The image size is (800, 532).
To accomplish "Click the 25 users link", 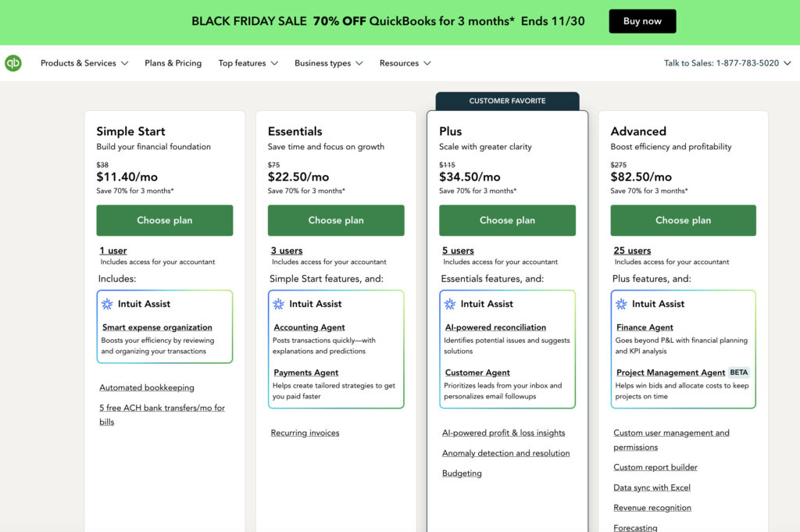I will pyautogui.click(x=632, y=251).
